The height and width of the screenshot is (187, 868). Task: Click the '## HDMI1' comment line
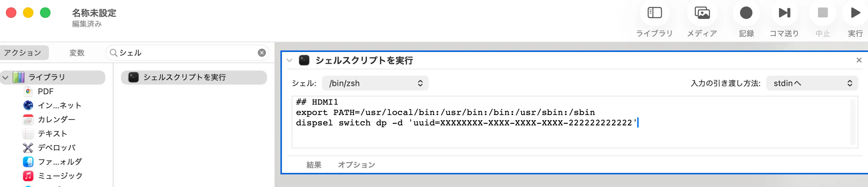click(x=317, y=102)
